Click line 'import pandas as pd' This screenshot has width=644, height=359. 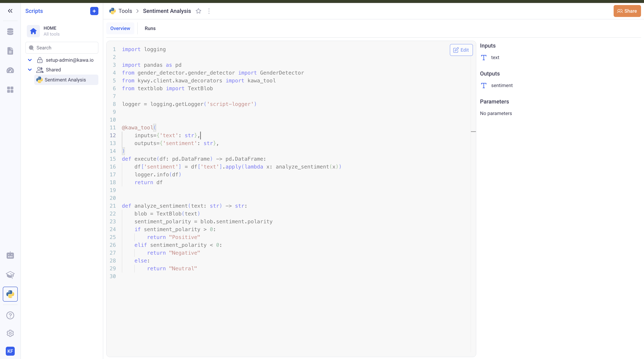[x=151, y=65]
